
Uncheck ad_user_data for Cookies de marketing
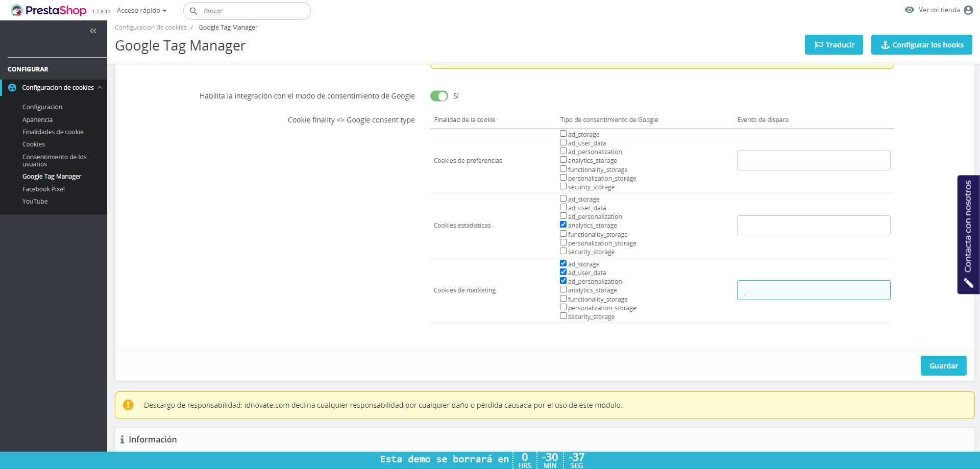[x=563, y=272]
